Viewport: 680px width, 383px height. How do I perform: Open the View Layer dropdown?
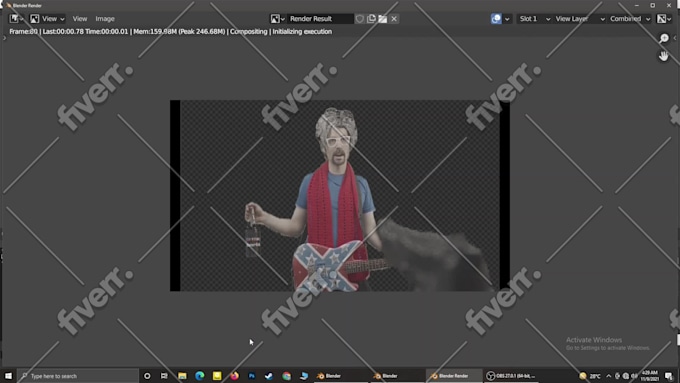[x=579, y=19]
